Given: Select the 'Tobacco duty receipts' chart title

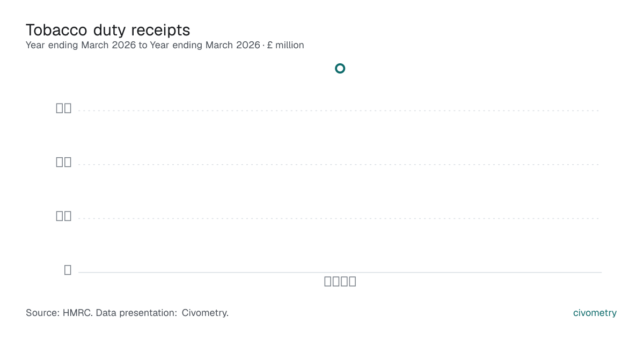Looking at the screenshot, I should pyautogui.click(x=108, y=30).
